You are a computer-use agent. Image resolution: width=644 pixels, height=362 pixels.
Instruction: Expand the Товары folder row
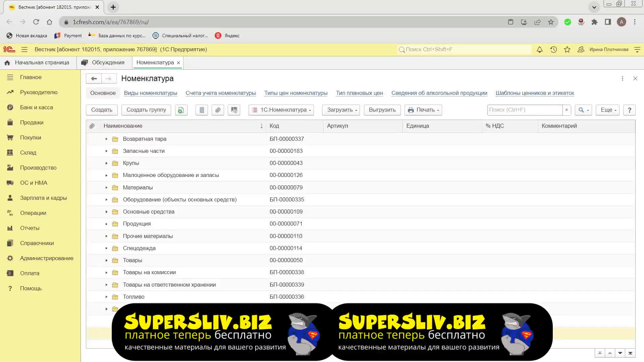point(106,260)
